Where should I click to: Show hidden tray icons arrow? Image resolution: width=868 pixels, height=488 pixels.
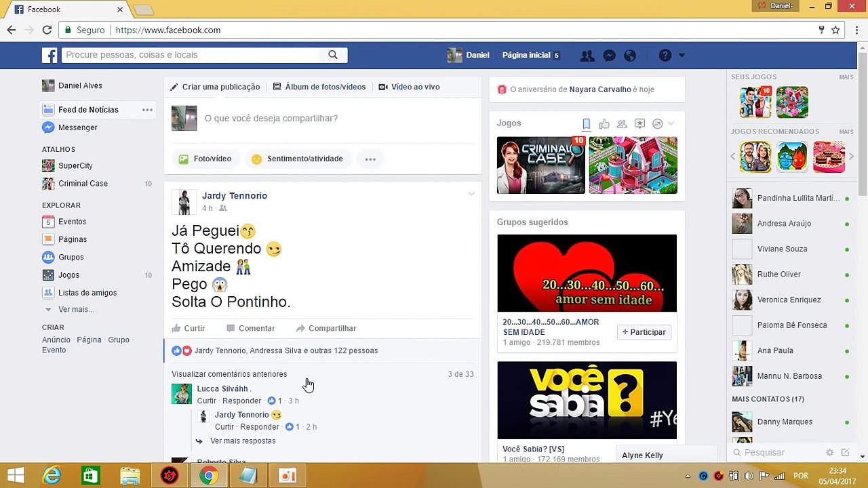click(x=688, y=476)
